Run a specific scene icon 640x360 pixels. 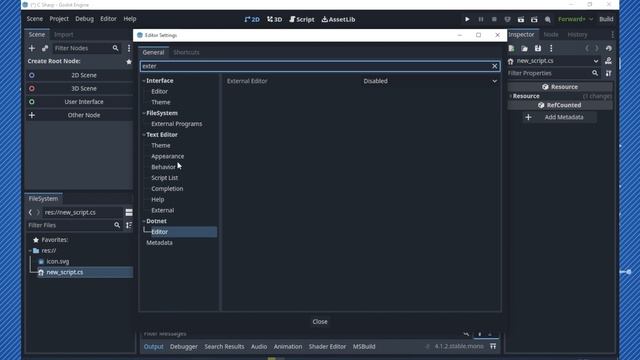point(534,19)
